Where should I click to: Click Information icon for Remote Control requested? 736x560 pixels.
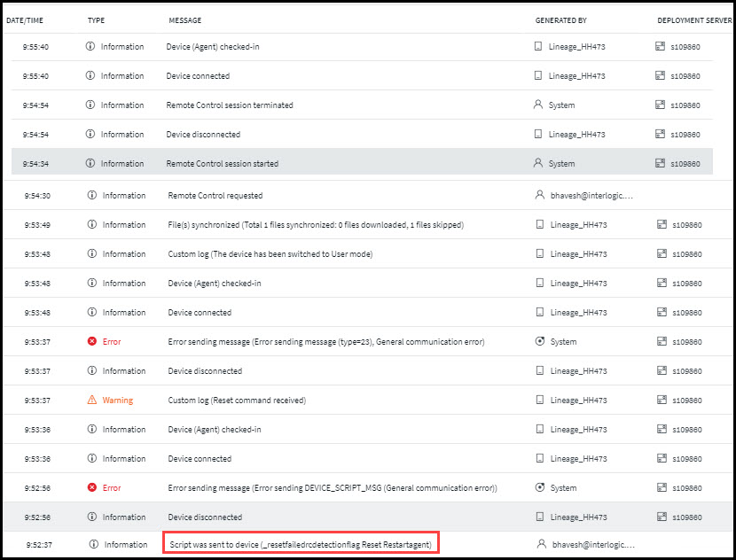(92, 196)
